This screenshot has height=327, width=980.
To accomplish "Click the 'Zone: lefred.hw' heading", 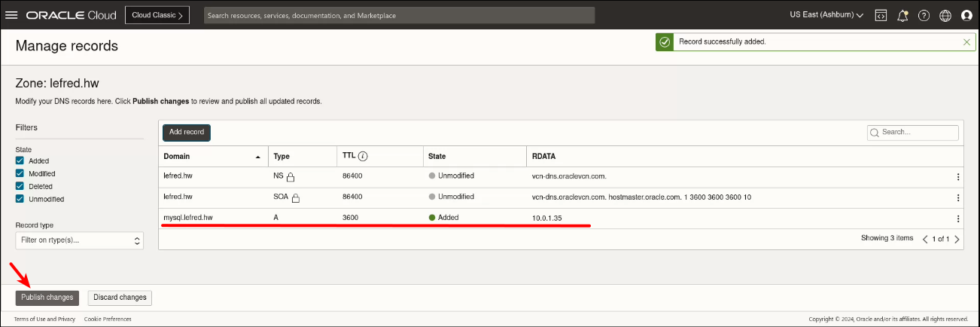I will click(57, 83).
